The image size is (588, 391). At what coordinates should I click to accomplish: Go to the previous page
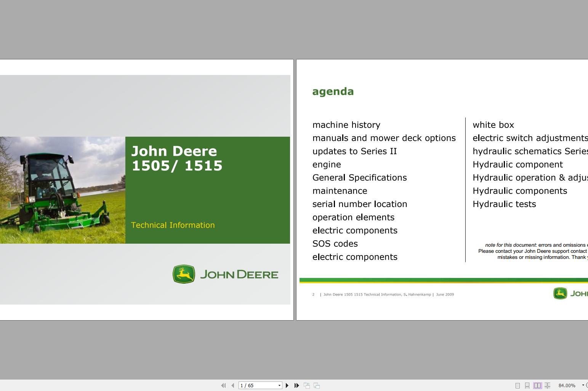click(232, 385)
